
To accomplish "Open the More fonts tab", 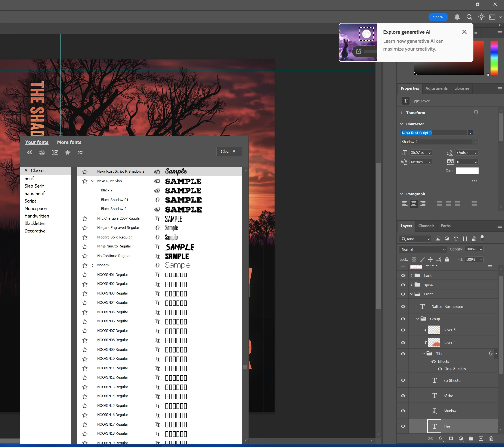I will [69, 142].
